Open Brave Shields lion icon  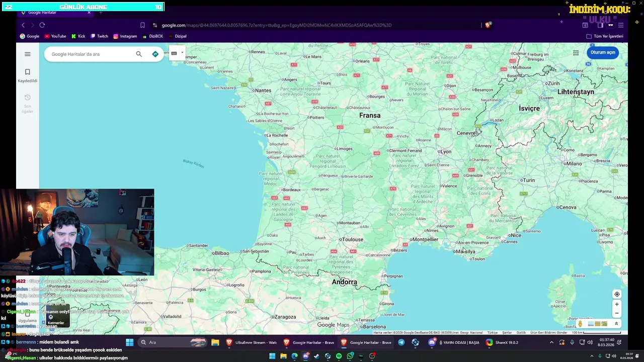(x=488, y=25)
